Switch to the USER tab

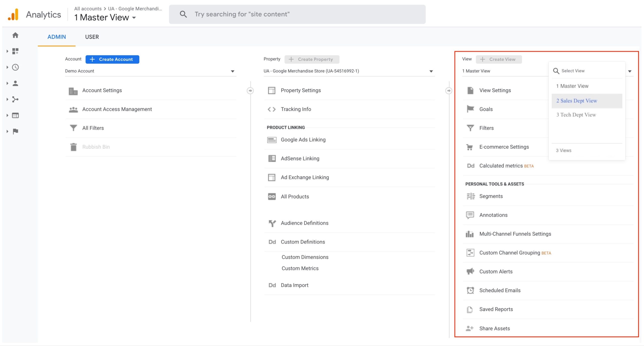pyautogui.click(x=92, y=37)
